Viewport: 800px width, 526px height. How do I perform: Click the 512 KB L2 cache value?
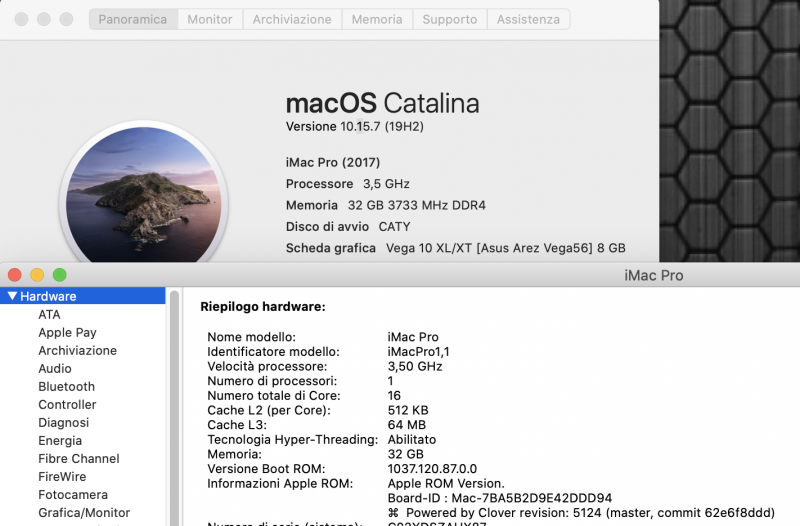tap(408, 410)
